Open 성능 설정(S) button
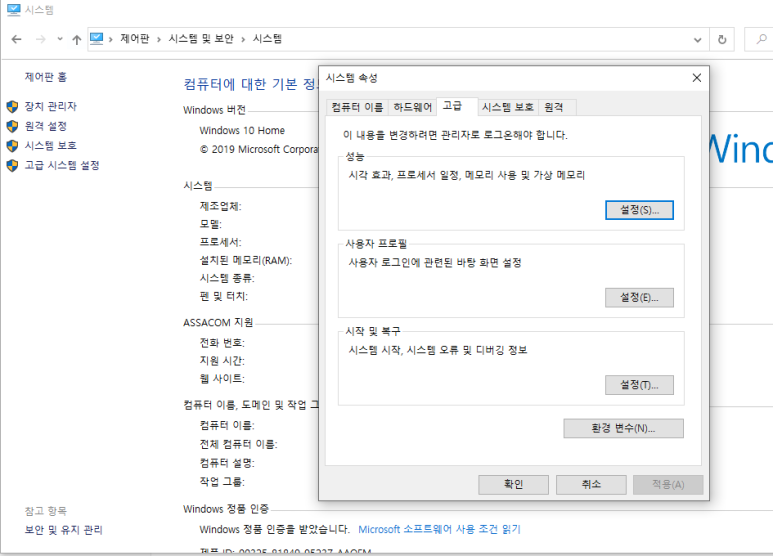This screenshot has width=773, height=556. tap(639, 210)
